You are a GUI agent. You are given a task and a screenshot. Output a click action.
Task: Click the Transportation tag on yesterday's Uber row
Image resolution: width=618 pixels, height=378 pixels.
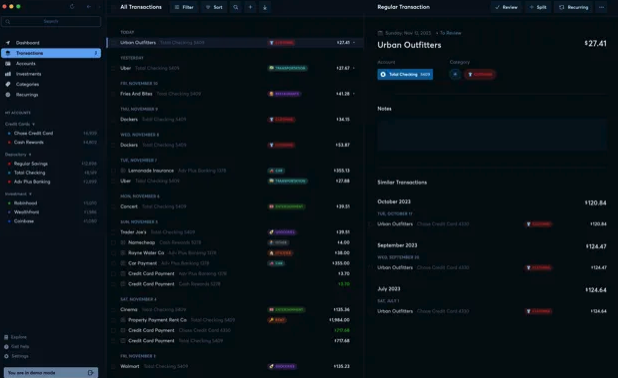point(287,68)
